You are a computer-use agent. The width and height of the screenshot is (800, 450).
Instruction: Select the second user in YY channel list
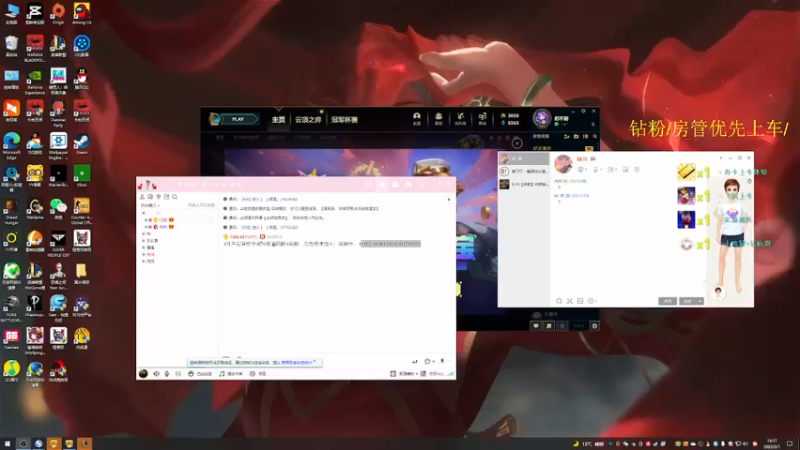161,227
